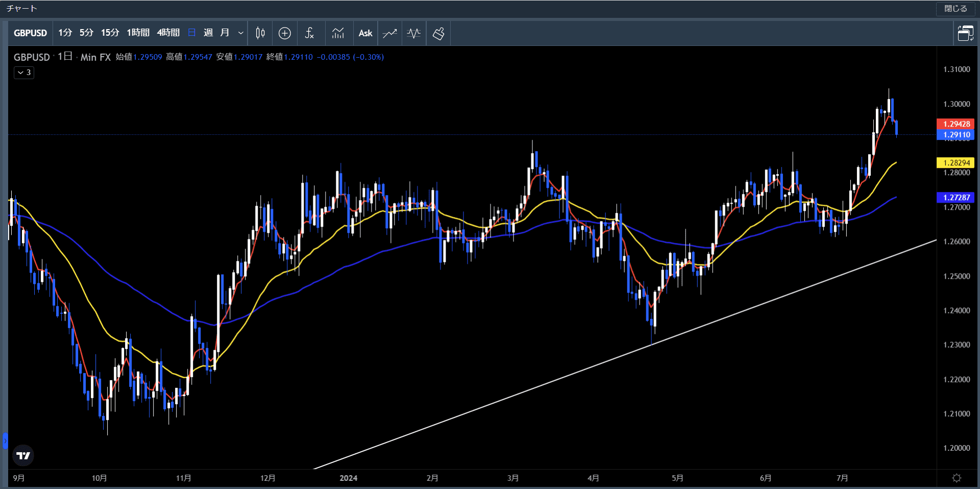The image size is (980, 489).
Task: Select the 5分 timeframe
Action: (x=86, y=33)
